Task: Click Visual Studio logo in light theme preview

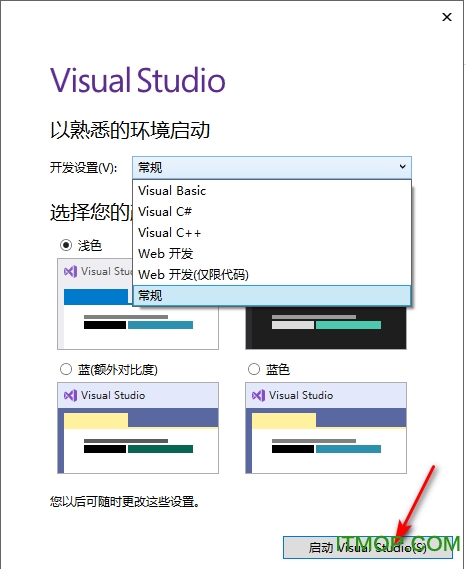Action: coord(70,271)
